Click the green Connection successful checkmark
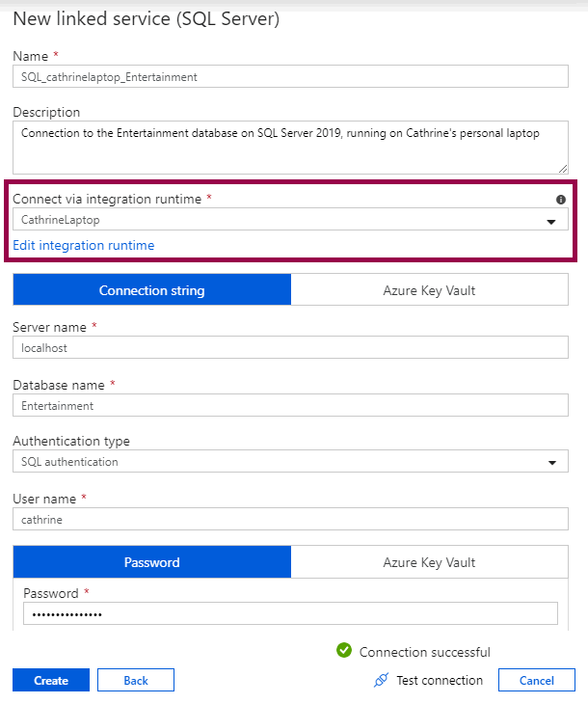588x704 pixels. [344, 651]
